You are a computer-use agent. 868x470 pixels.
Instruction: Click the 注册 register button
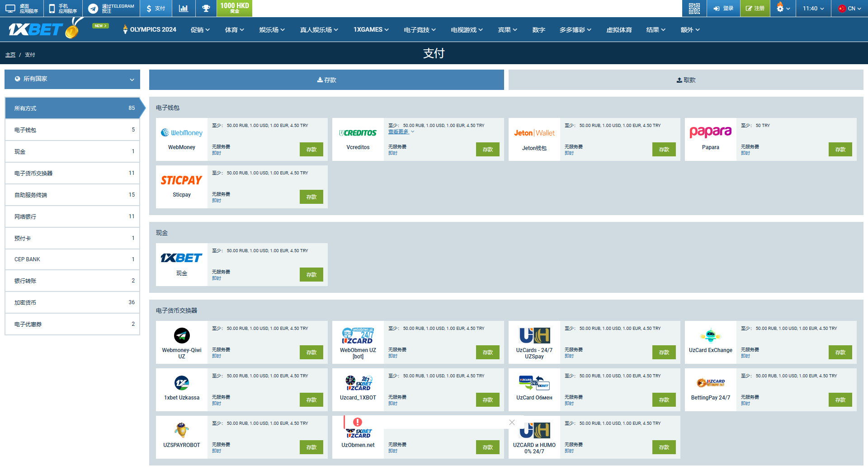pos(755,8)
